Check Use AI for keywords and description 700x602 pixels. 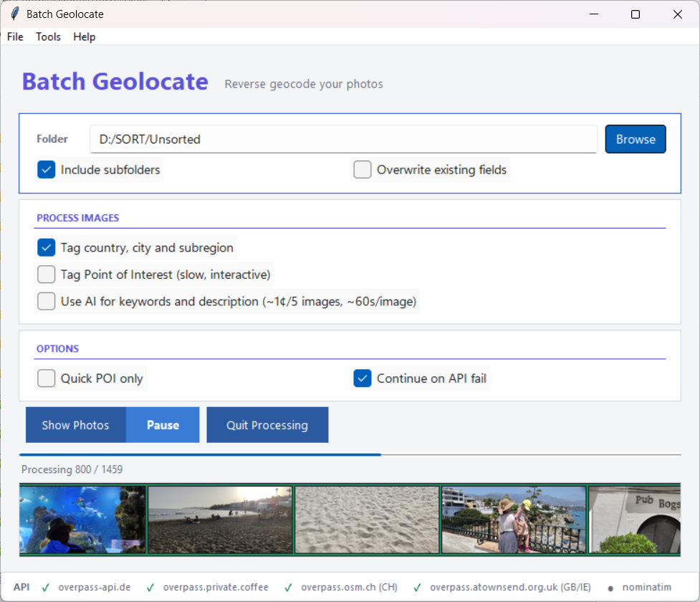pyautogui.click(x=46, y=301)
